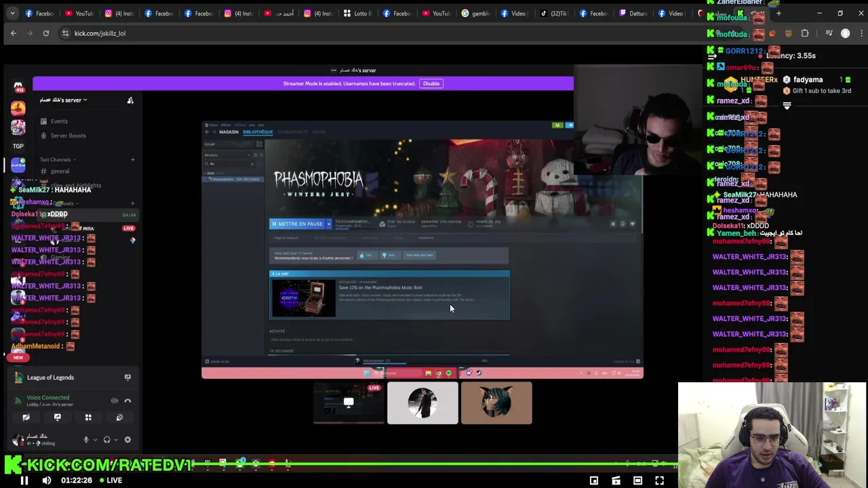Select the LIVE stream tile thumbnail
This screenshot has height=488, width=868.
click(x=349, y=403)
